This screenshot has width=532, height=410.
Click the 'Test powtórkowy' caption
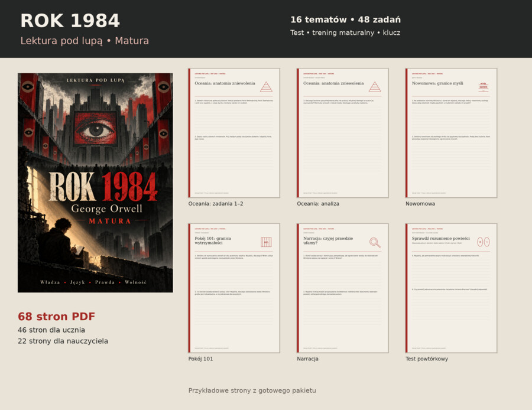(x=426, y=359)
